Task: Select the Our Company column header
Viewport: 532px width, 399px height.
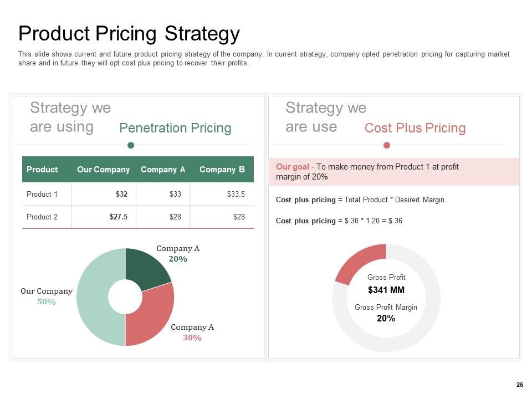Action: (x=103, y=170)
